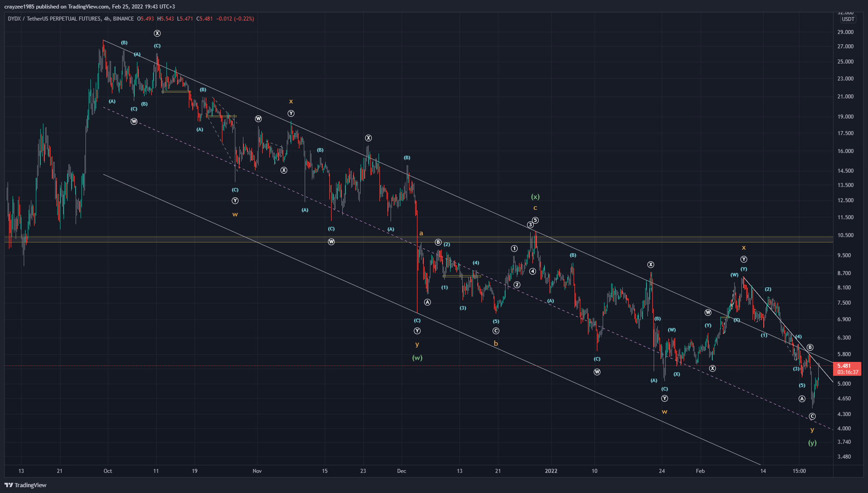Click the high value H5.543
The width and height of the screenshot is (868, 493).
click(x=166, y=19)
